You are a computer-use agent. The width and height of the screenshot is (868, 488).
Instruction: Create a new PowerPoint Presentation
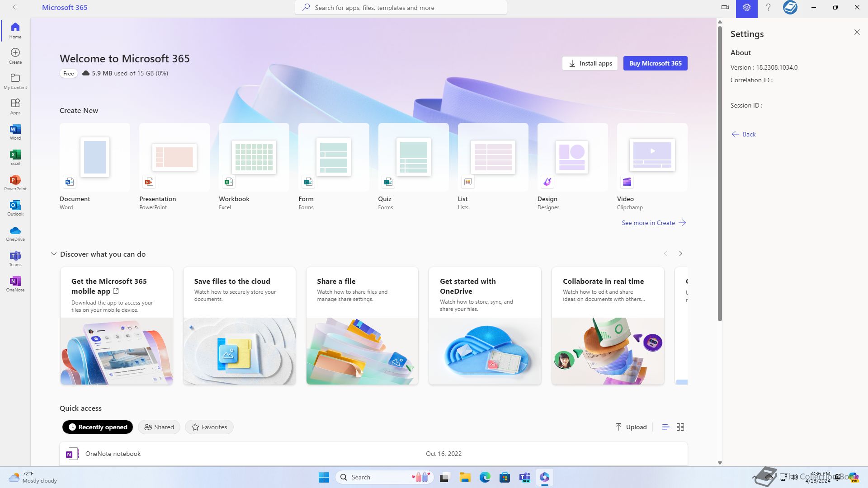click(175, 167)
